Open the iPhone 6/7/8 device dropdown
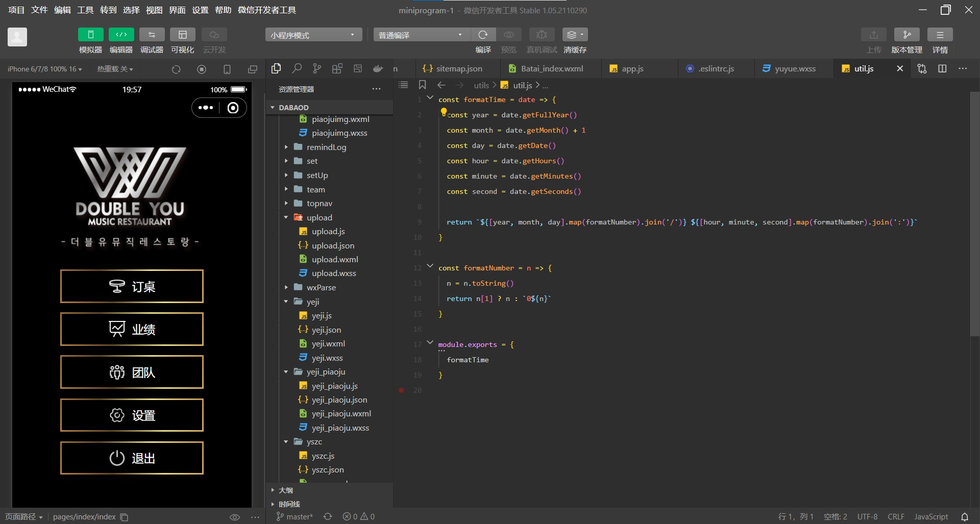980x524 pixels. (x=45, y=69)
